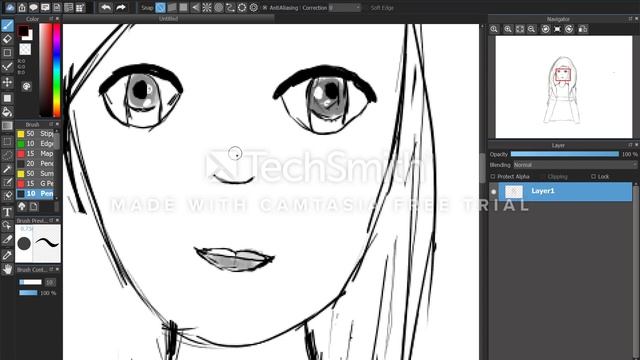Select the 15 Mapping pen brush
640x360 pixels.
click(x=35, y=153)
